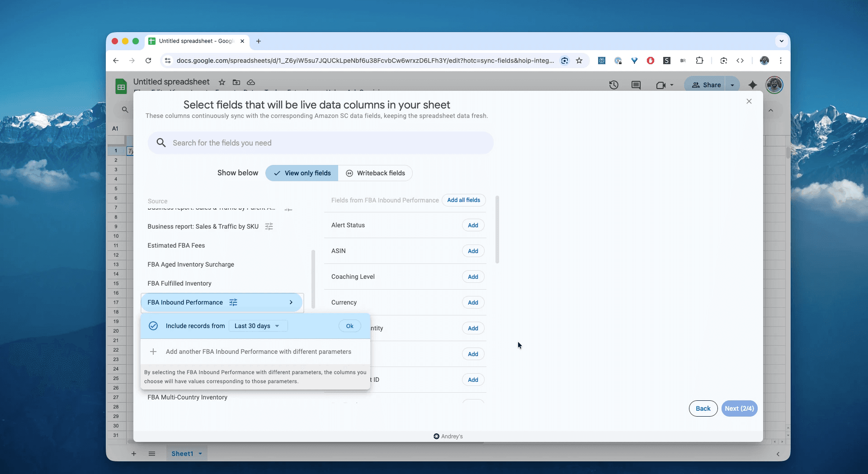Click the sheet search magnifier icon
Image resolution: width=868 pixels, height=474 pixels.
(125, 109)
